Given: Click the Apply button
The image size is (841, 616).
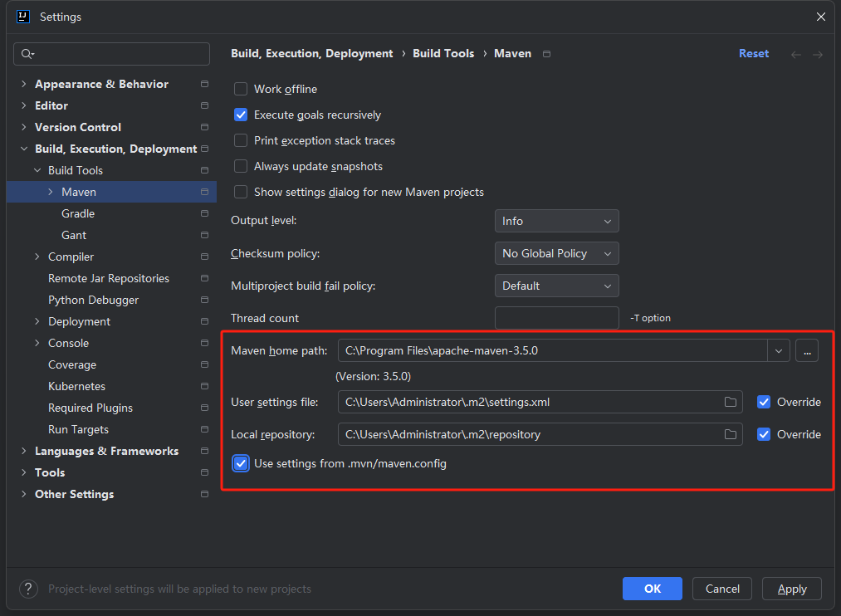Looking at the screenshot, I should coord(792,589).
